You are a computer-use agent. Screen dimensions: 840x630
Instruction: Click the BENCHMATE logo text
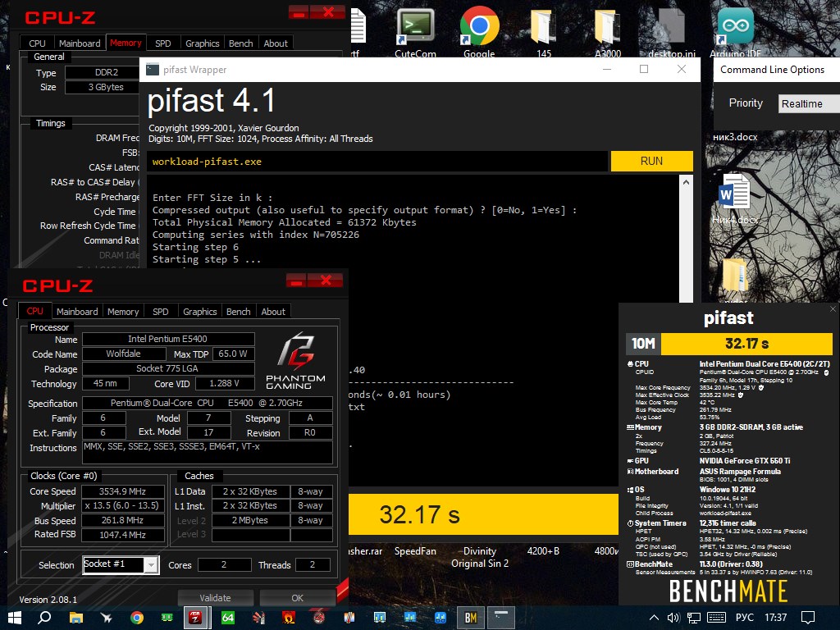(x=728, y=591)
